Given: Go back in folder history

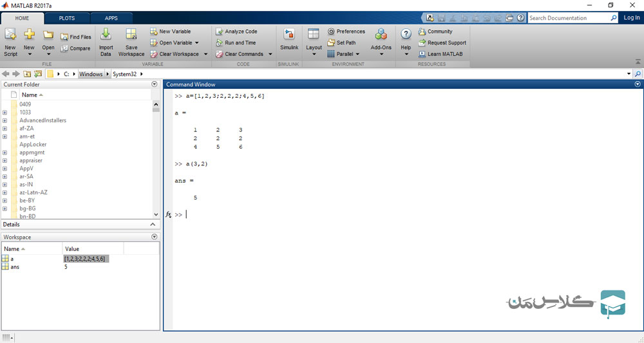Looking at the screenshot, I should coord(6,74).
